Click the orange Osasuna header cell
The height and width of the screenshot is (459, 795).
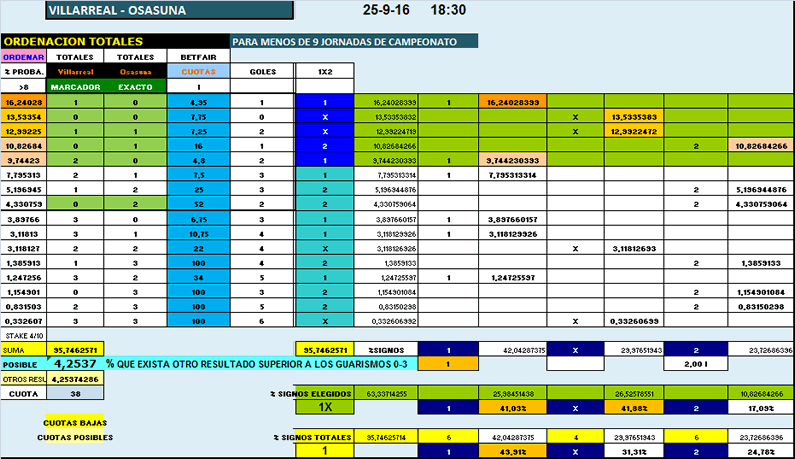[x=135, y=72]
